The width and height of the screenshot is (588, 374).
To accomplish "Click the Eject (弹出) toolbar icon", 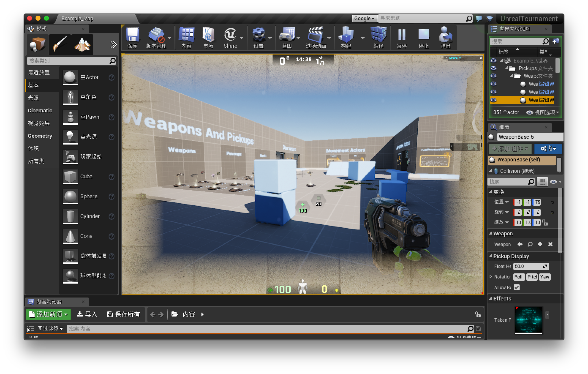I will click(445, 35).
